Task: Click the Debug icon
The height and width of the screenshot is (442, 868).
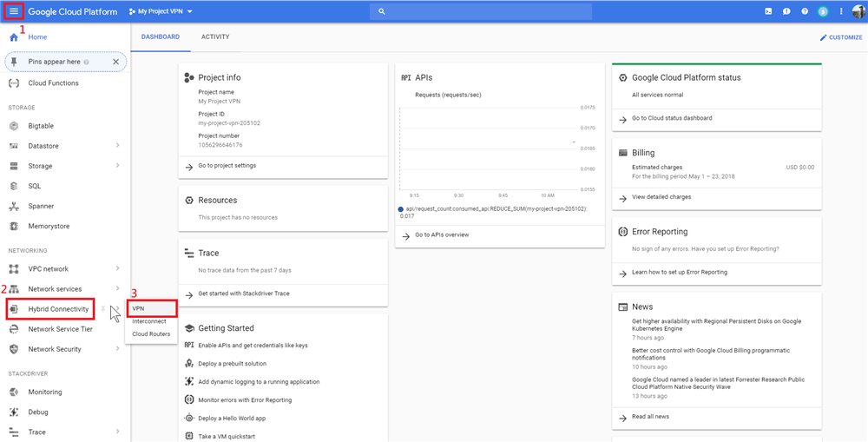Action: tap(14, 412)
